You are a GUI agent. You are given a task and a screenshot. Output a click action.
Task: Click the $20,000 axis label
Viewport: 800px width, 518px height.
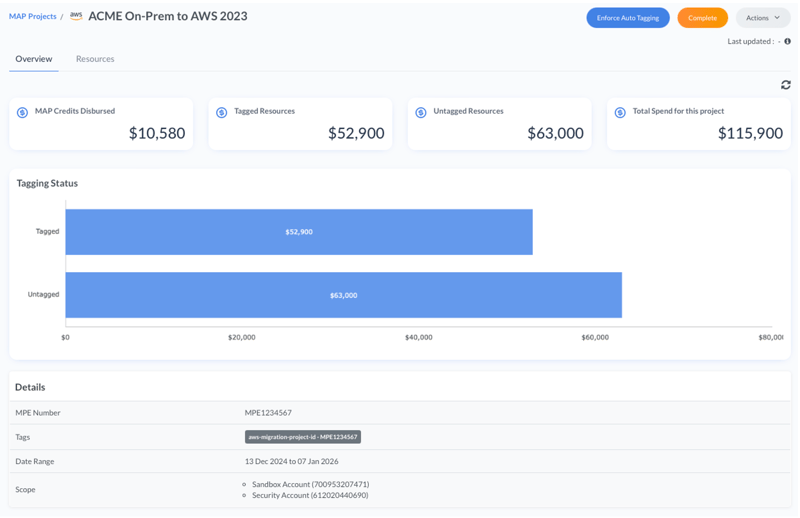click(x=242, y=337)
